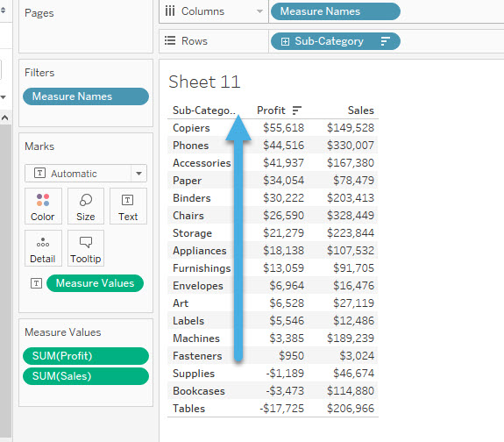Collapse the side panel up chevron
Image resolution: width=504 pixels, height=442 pixels.
pyautogui.click(x=5, y=118)
